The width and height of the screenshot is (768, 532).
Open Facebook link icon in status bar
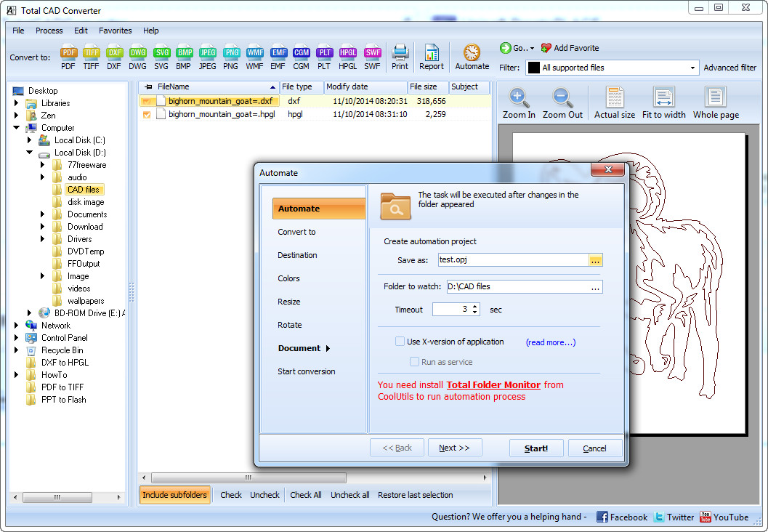602,517
